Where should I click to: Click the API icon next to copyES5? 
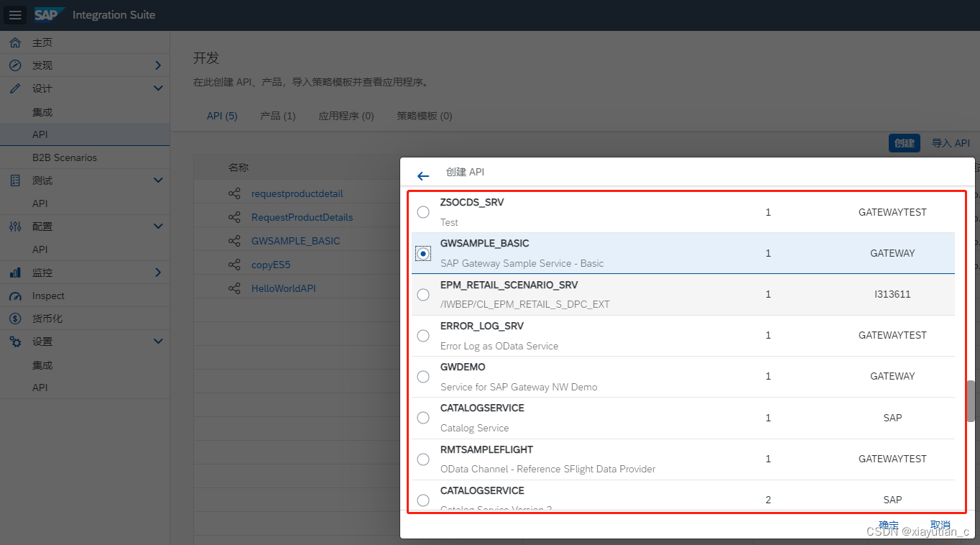[234, 265]
